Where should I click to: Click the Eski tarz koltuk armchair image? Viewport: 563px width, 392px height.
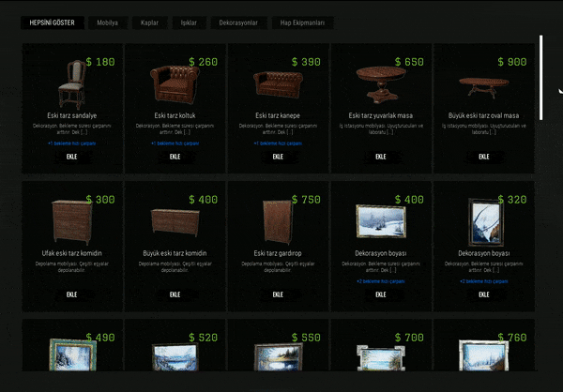175,84
